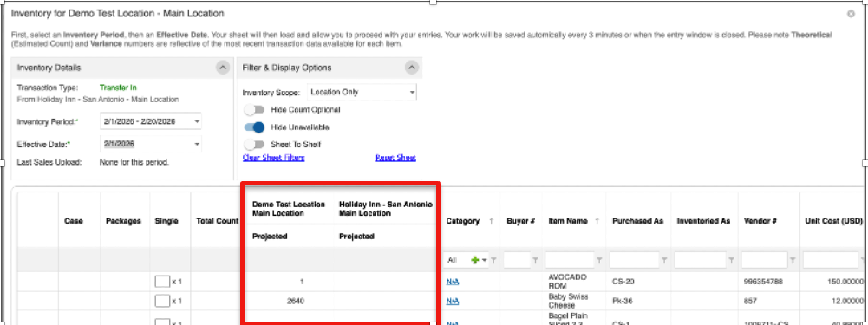Click the 150.00000 unit cost cell

click(x=845, y=282)
